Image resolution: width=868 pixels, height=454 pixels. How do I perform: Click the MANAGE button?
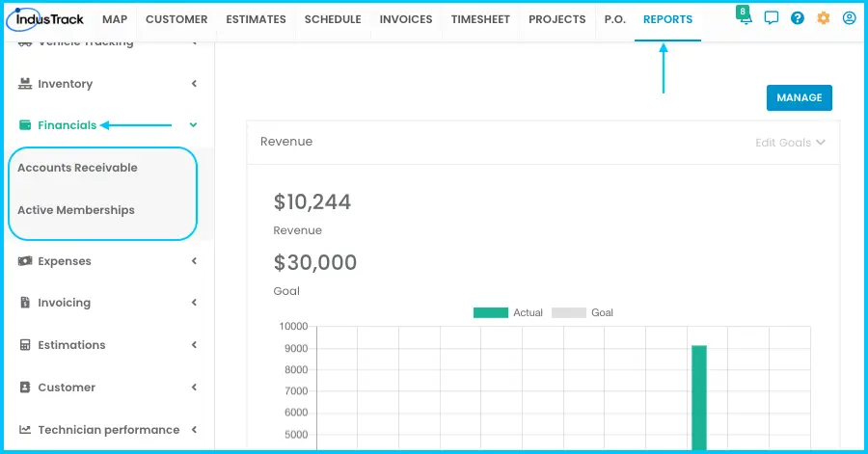pyautogui.click(x=799, y=98)
